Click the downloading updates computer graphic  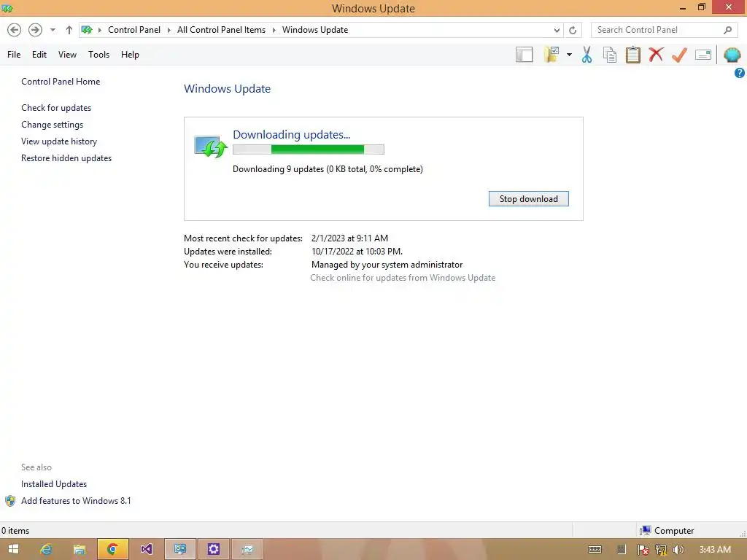click(210, 146)
